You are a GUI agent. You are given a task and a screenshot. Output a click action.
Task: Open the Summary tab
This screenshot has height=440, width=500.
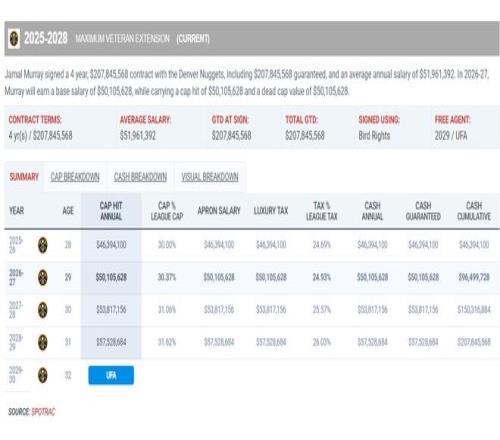[x=24, y=177]
